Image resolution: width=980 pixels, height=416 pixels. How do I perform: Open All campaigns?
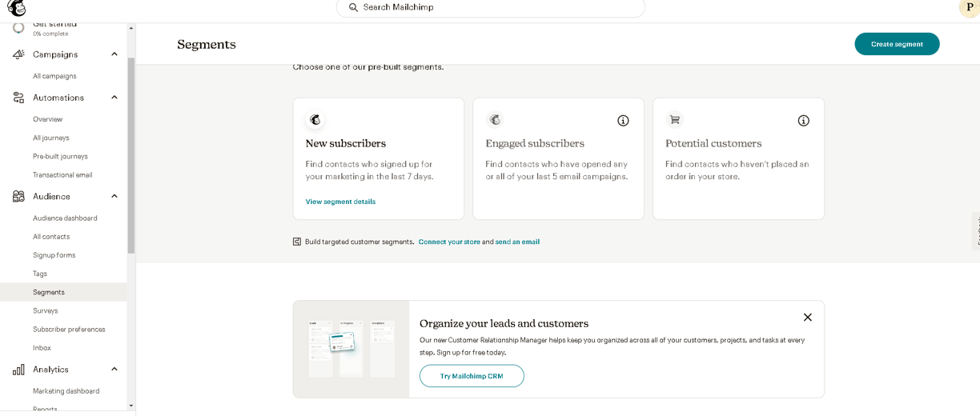pos(54,76)
